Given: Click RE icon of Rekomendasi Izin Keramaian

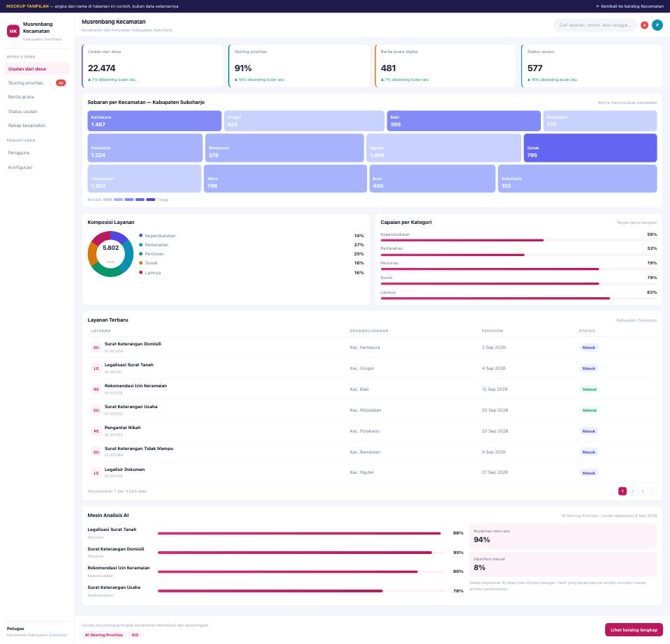Looking at the screenshot, I should pos(96,389).
